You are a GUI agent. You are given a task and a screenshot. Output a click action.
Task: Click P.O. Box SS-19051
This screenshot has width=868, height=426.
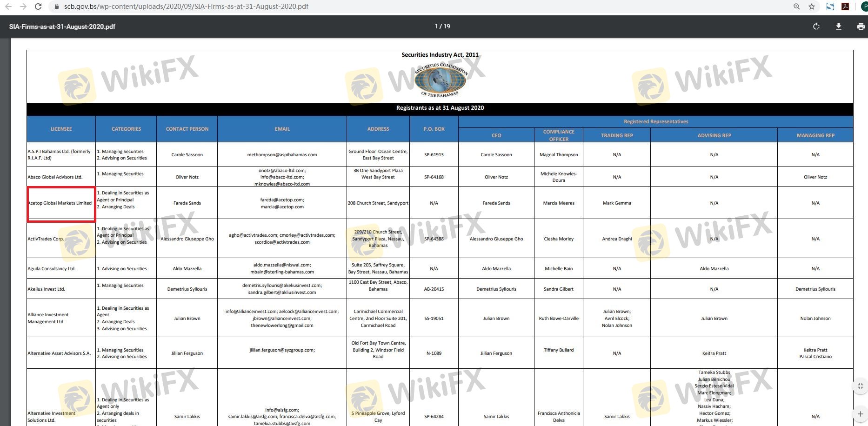coord(434,319)
